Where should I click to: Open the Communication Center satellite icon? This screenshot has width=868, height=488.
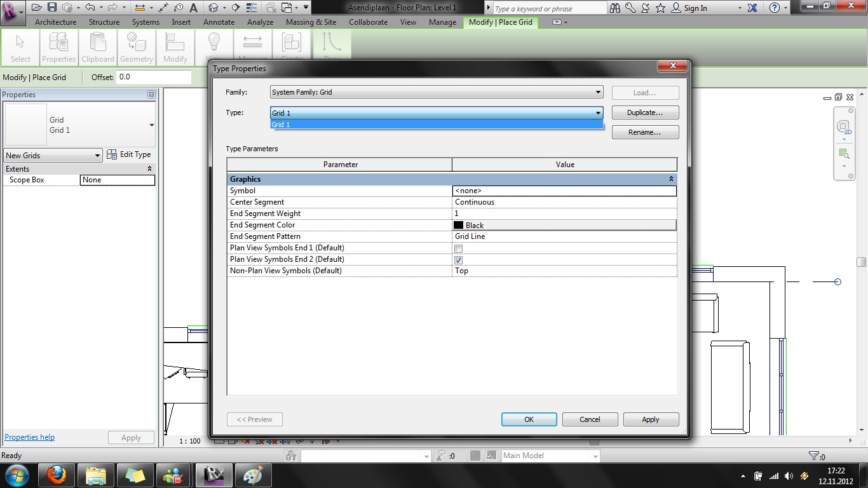(x=646, y=8)
